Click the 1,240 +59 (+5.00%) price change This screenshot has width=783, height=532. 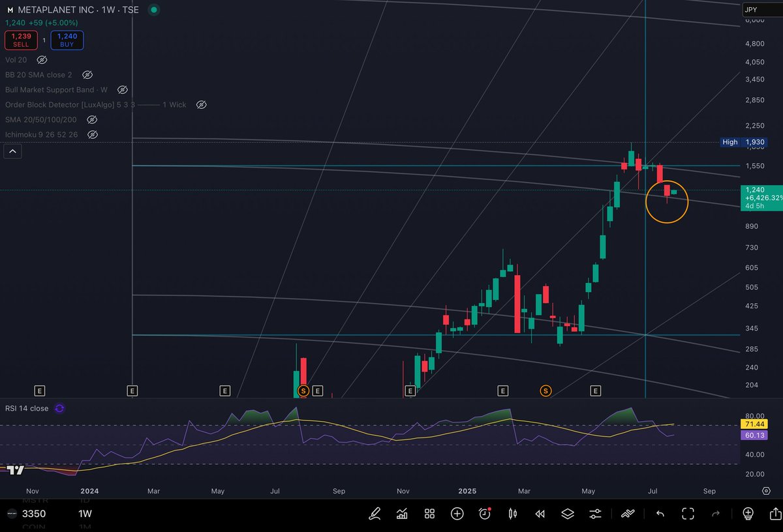[42, 22]
